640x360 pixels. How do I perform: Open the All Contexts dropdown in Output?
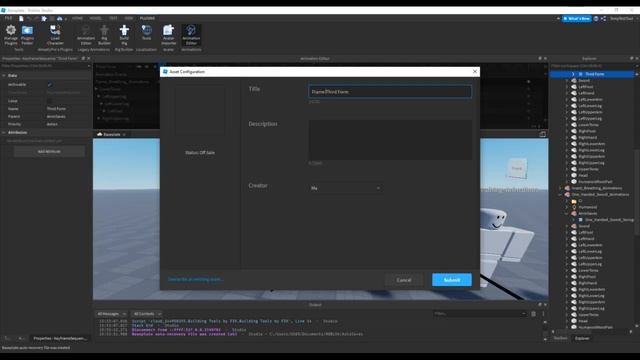(x=147, y=314)
